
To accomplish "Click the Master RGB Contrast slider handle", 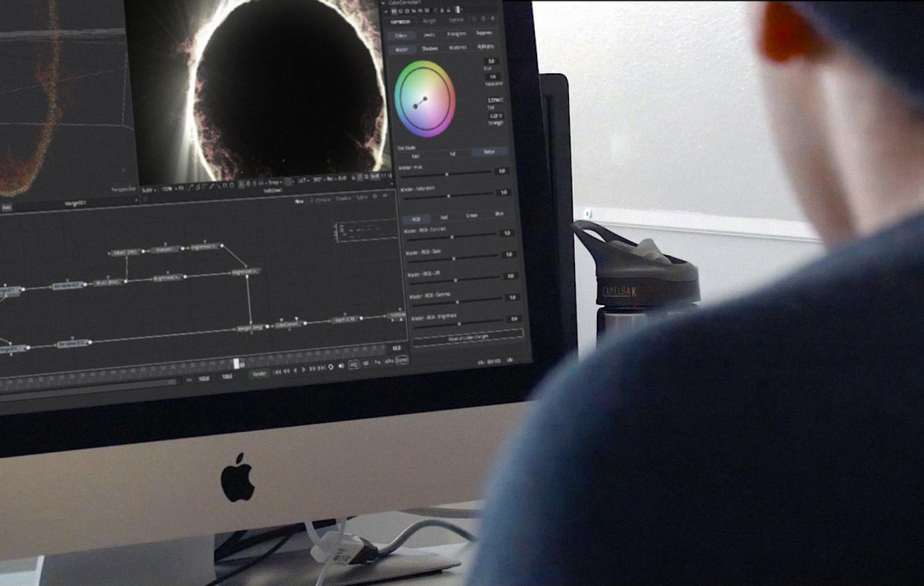I will (453, 236).
